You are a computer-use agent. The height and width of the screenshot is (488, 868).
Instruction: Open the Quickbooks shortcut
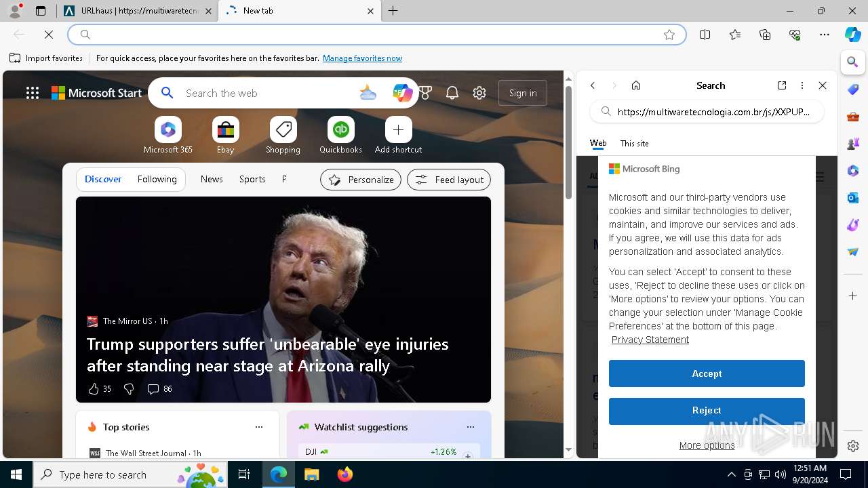[341, 136]
